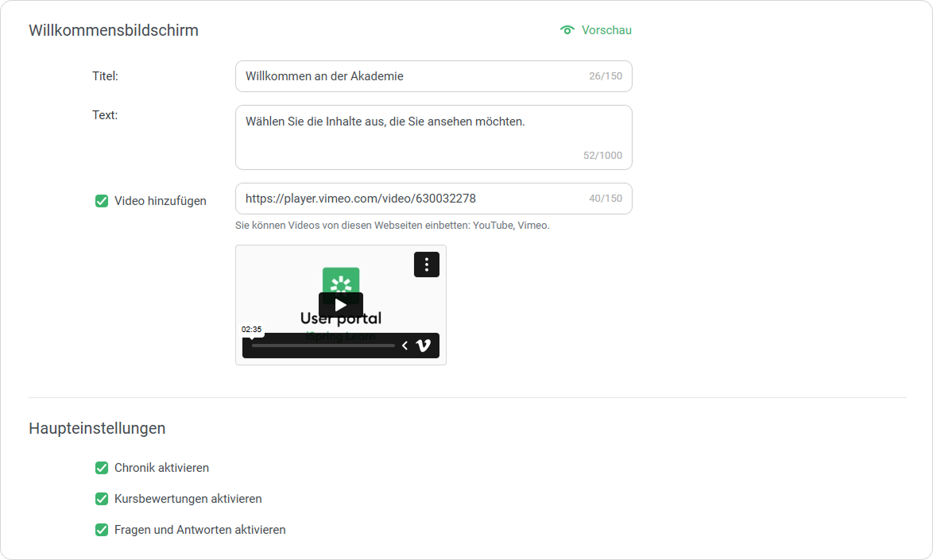The height and width of the screenshot is (560, 933).
Task: Select the Vimeo video URL field
Action: pyautogui.click(x=413, y=199)
